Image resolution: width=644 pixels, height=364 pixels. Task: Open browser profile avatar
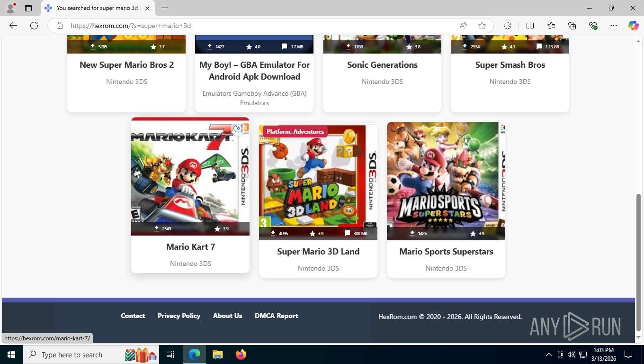click(x=10, y=8)
